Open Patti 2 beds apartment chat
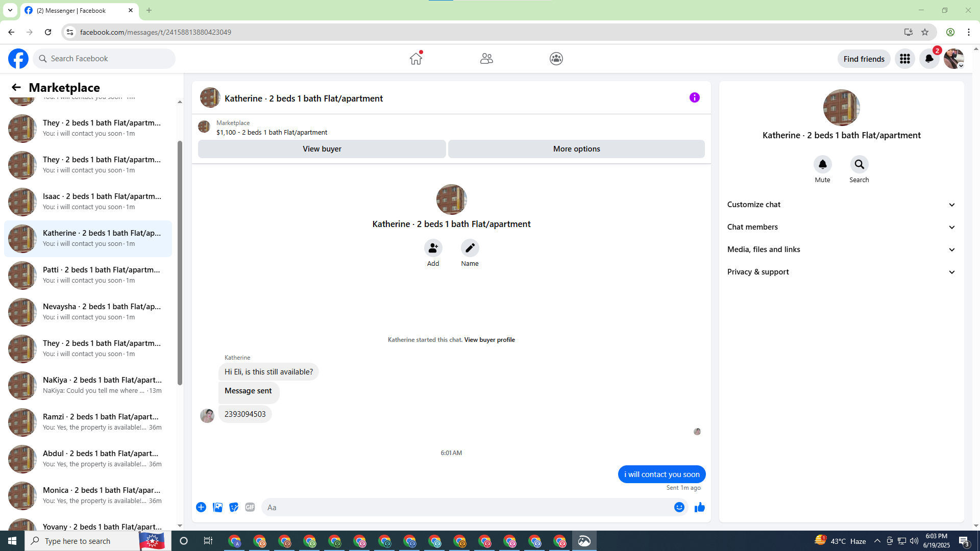The height and width of the screenshot is (551, 980). [88, 275]
